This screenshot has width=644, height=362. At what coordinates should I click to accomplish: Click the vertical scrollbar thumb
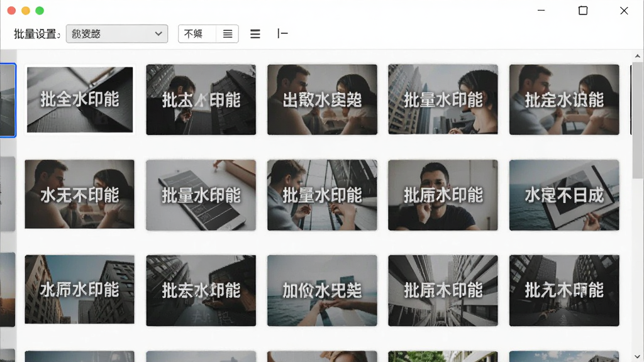pos(638,120)
